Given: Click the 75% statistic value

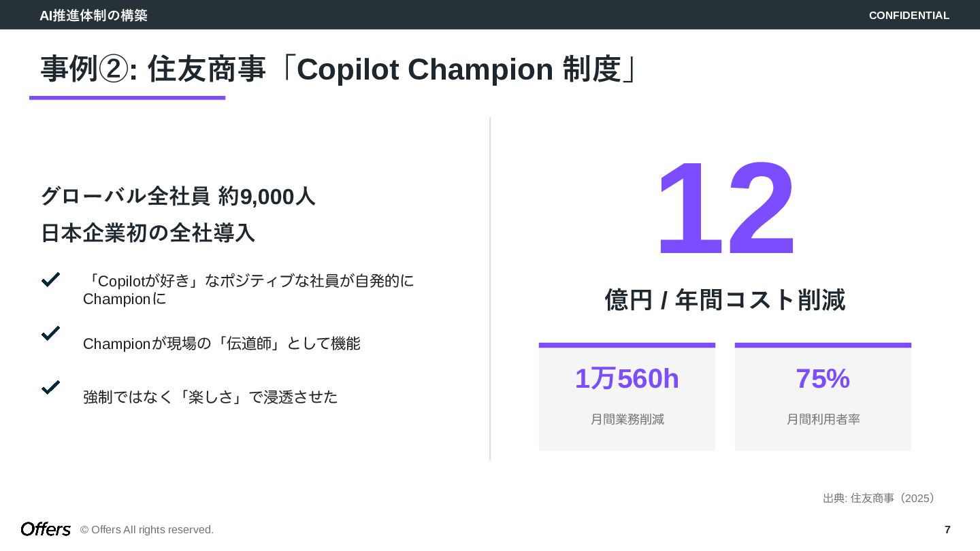Looking at the screenshot, I should (823, 378).
